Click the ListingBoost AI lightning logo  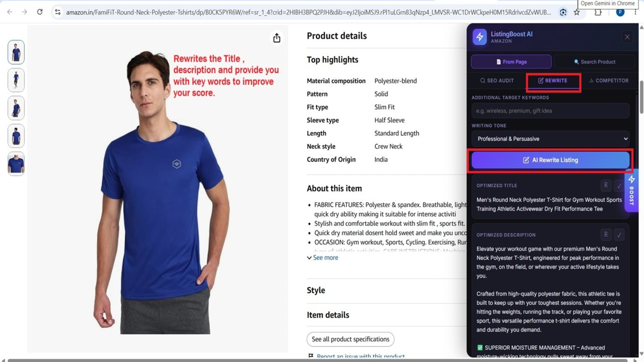479,37
